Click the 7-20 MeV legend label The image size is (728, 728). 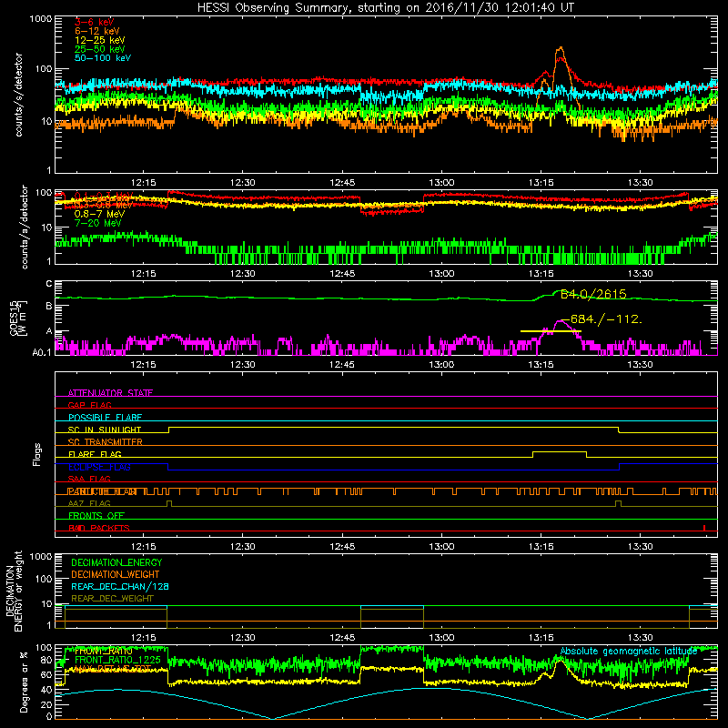[x=98, y=223]
